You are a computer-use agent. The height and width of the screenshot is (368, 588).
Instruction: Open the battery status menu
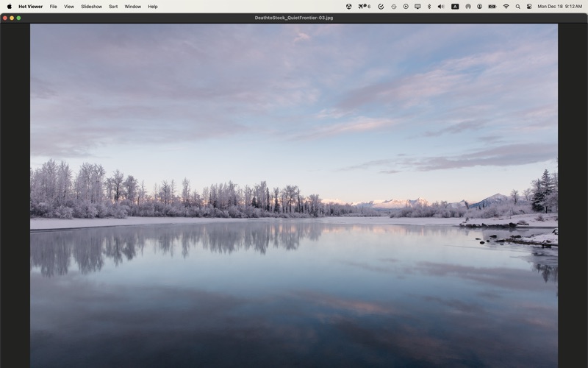point(492,7)
